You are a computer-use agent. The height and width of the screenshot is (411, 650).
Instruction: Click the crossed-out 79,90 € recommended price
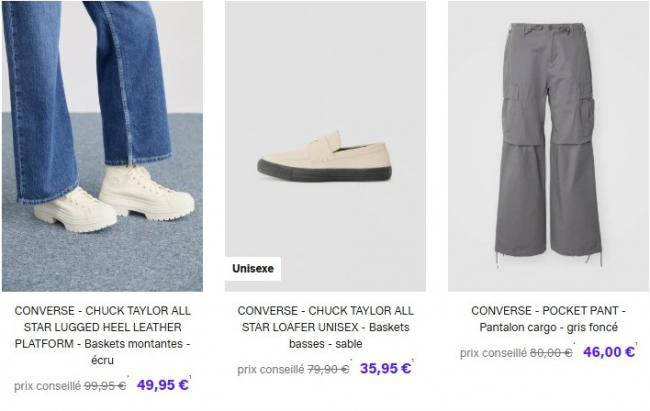coord(328,369)
